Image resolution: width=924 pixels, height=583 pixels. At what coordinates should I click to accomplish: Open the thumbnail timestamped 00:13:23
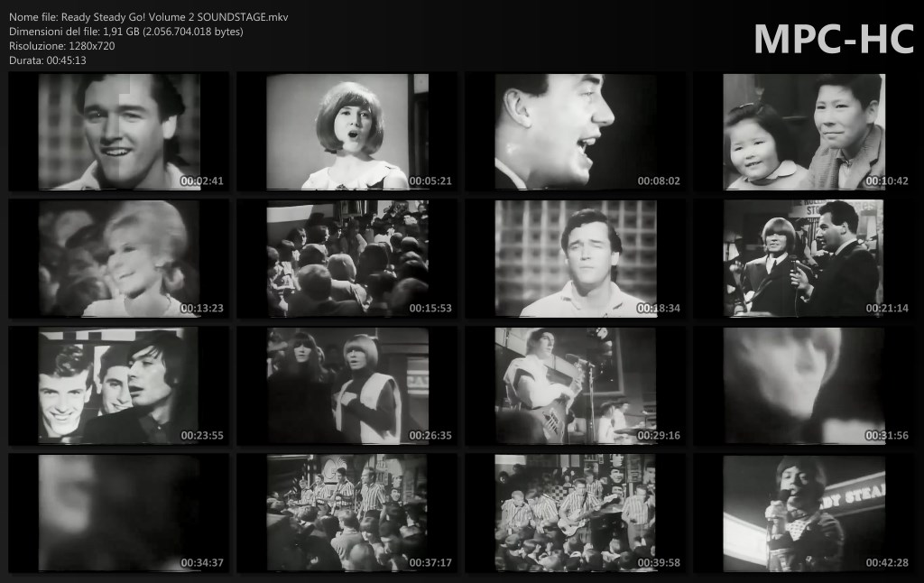[119, 259]
